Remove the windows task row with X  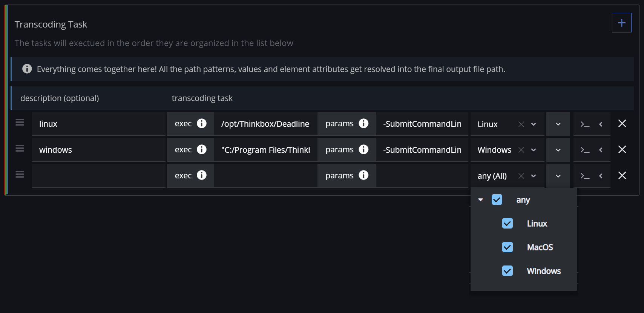pos(622,150)
